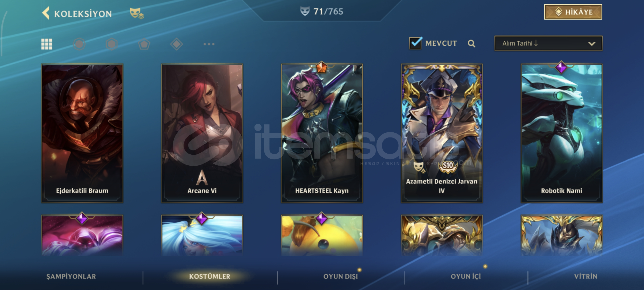The image size is (644, 290).
Task: Open the skin masks with coins icon
Action: (137, 13)
